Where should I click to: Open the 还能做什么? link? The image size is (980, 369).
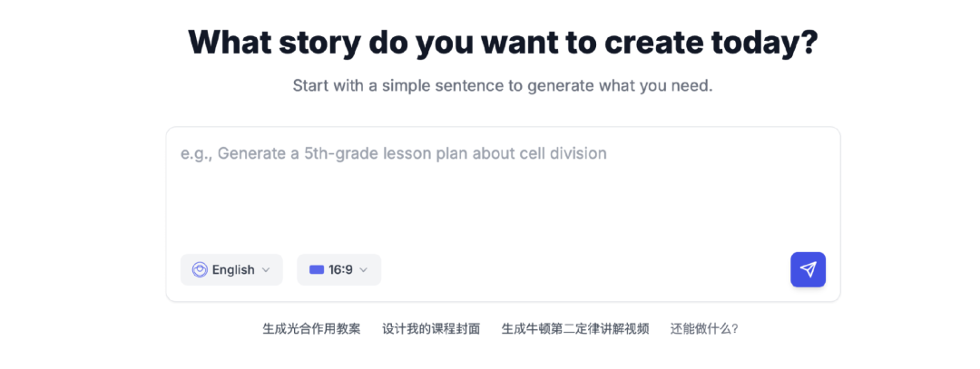click(x=704, y=328)
